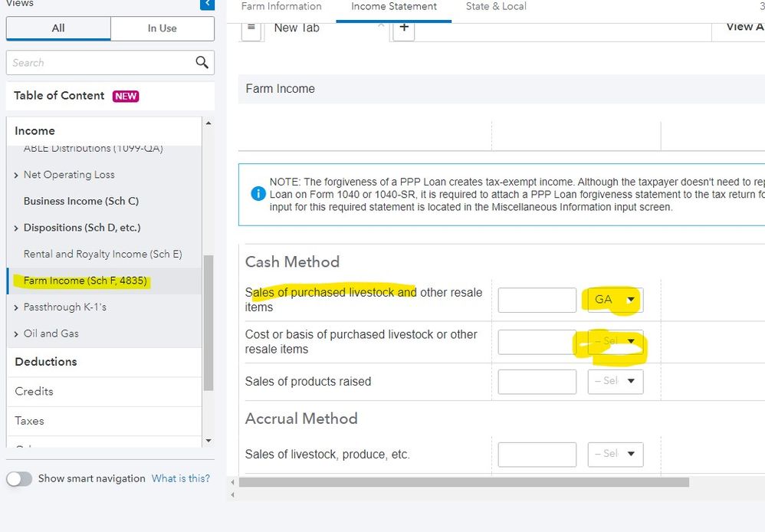Toggle Show smart navigation switch
The height and width of the screenshot is (532, 765).
tap(20, 478)
